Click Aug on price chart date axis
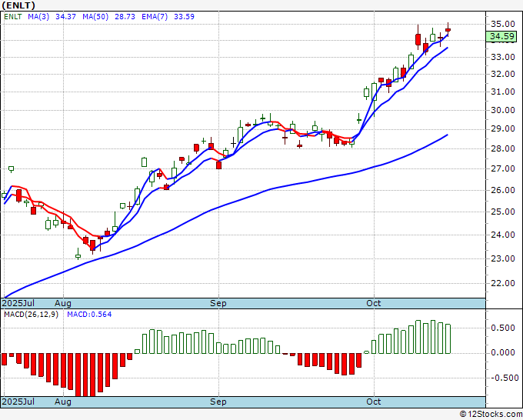 click(63, 303)
